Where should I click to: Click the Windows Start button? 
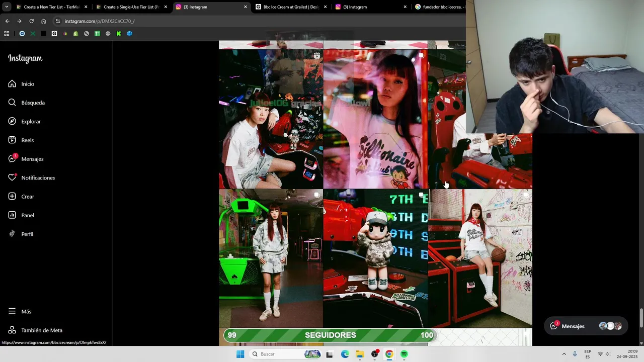[240, 354]
